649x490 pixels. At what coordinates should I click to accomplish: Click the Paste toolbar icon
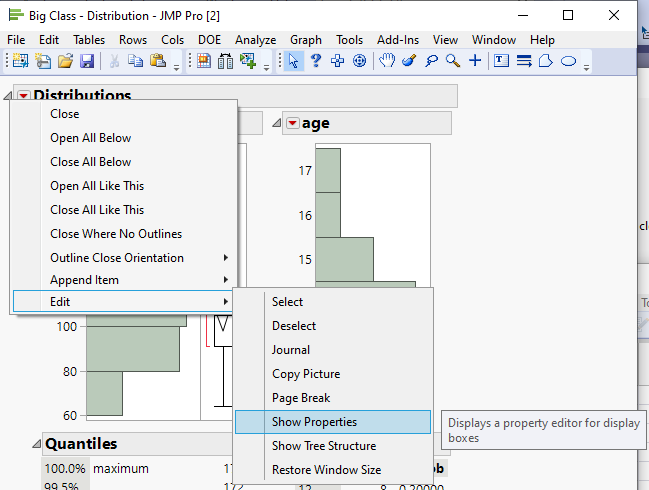tap(158, 61)
